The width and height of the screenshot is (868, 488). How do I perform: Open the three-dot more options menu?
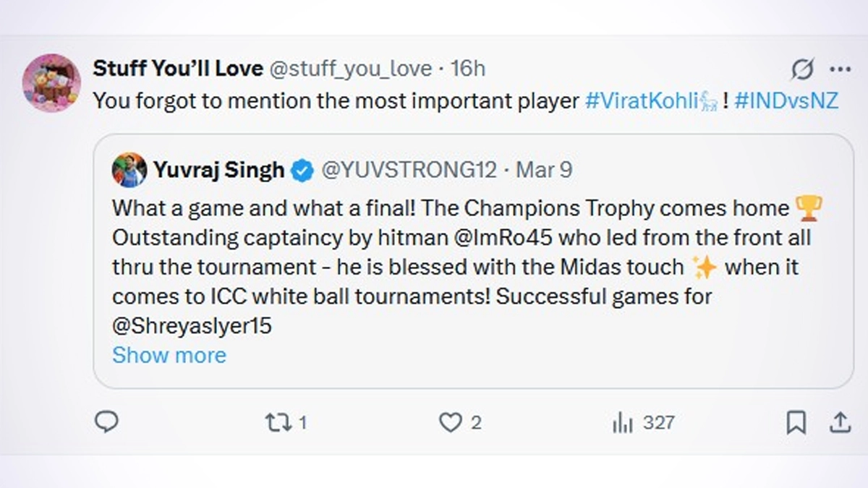click(840, 69)
